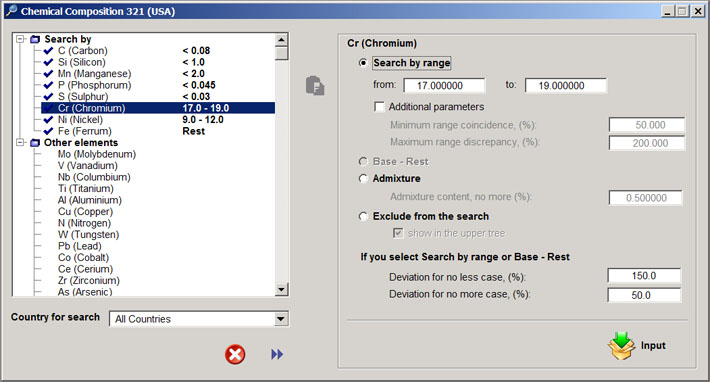Collapse the Search by tree node
Screen dimensions: 710x382
(x=20, y=39)
